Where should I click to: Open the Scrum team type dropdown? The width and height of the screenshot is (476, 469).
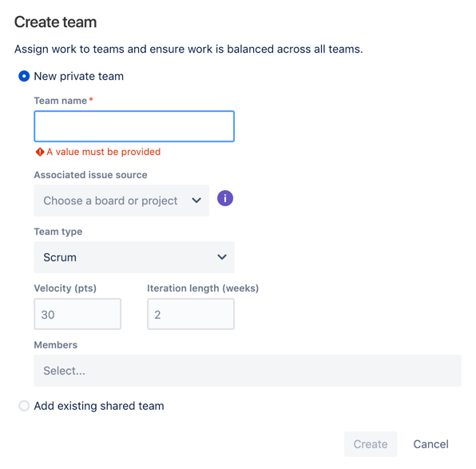(x=134, y=257)
